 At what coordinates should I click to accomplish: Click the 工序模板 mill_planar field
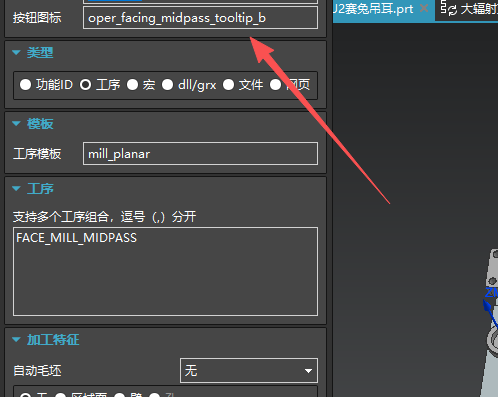200,153
